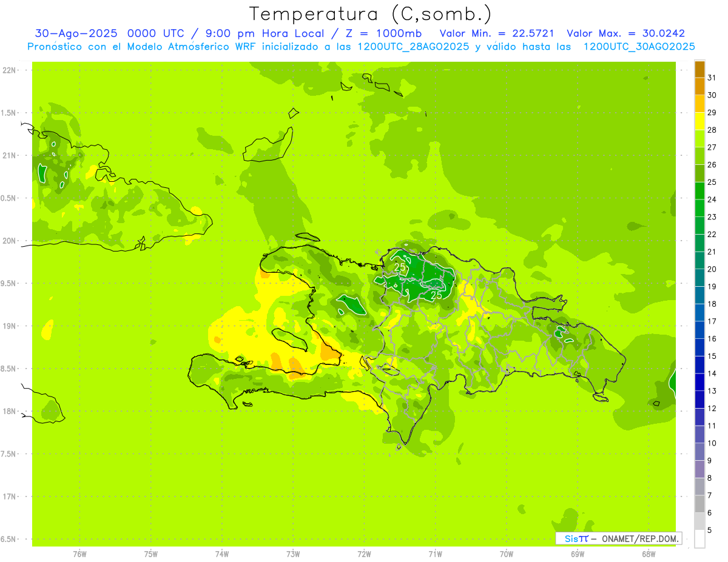The width and height of the screenshot is (728, 562).
Task: Click the '0000 UTC' time text
Action: [x=155, y=33]
